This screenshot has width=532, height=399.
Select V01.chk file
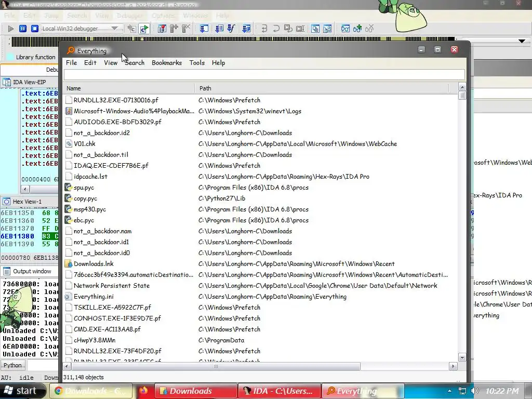tap(85, 144)
